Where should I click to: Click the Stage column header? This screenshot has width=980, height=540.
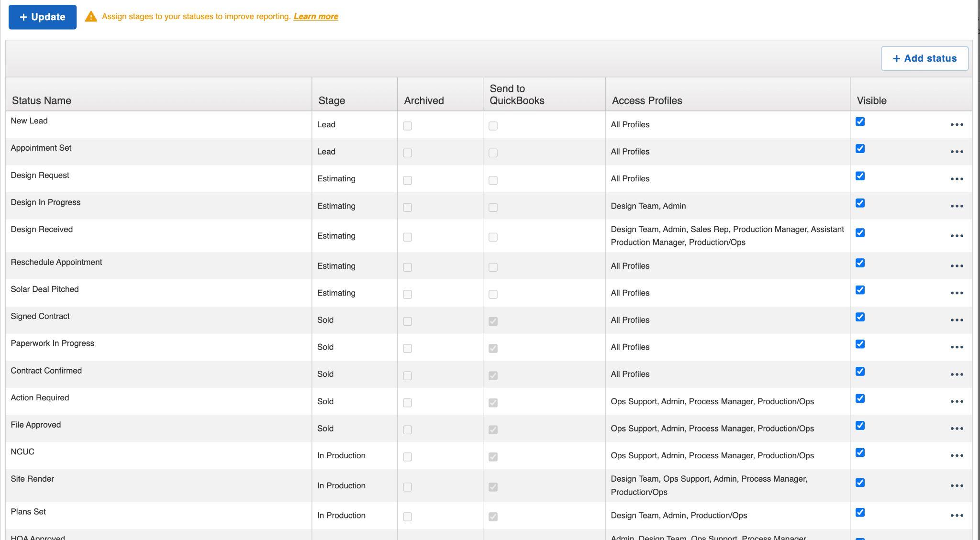[332, 100]
